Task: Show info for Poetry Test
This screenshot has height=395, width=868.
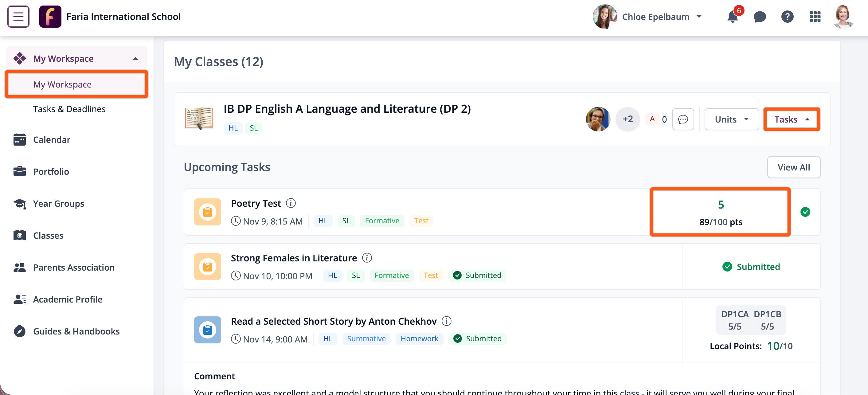Action: tap(291, 203)
